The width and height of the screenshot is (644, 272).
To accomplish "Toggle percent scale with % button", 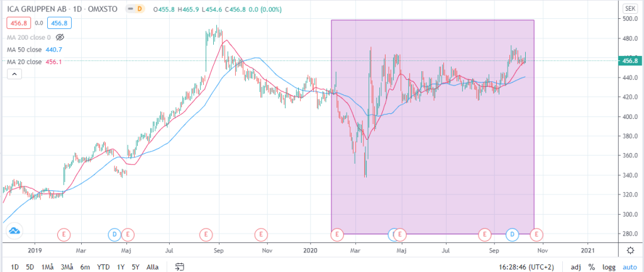I will 591,267.
